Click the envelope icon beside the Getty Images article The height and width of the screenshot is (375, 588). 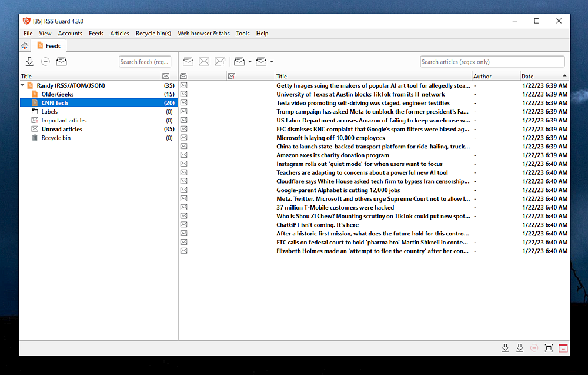pyautogui.click(x=183, y=85)
